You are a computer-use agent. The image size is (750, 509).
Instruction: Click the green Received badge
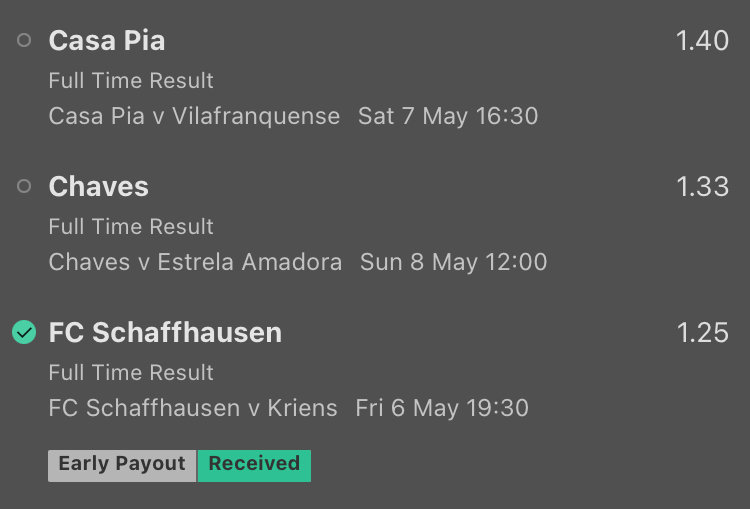pos(254,465)
